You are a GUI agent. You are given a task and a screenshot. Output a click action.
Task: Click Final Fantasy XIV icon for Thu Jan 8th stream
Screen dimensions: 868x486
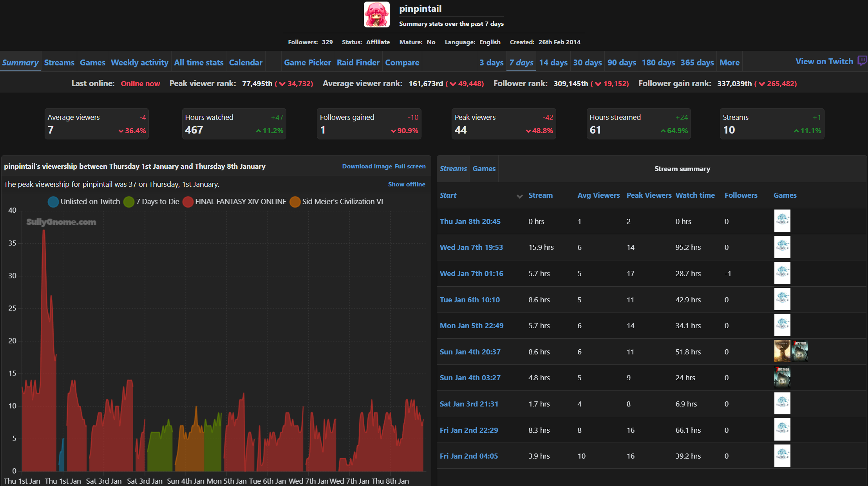[x=782, y=221]
